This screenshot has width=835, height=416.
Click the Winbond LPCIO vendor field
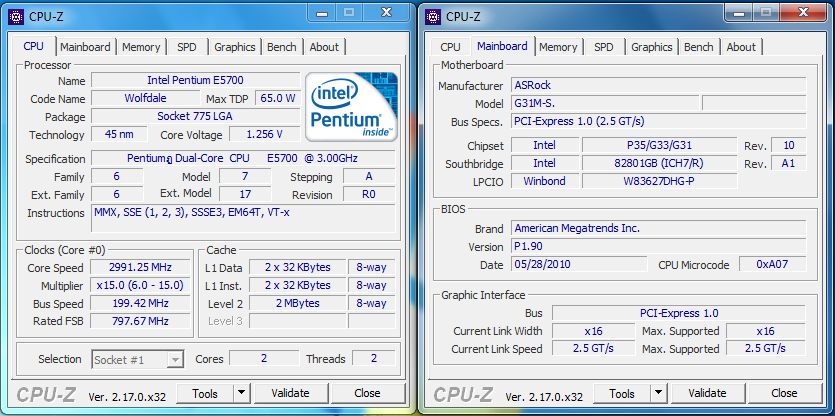[x=544, y=181]
